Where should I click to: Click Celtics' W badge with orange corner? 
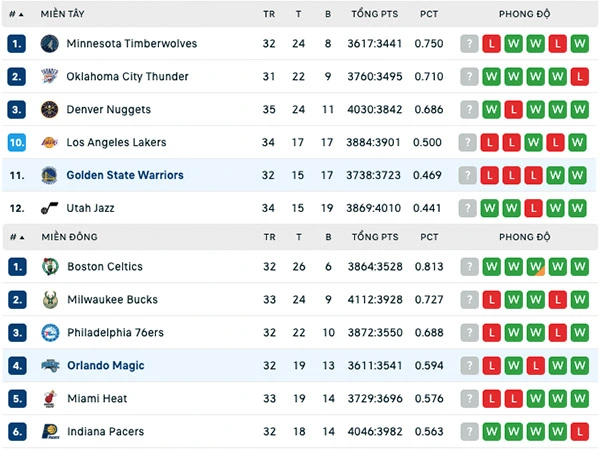(535, 267)
